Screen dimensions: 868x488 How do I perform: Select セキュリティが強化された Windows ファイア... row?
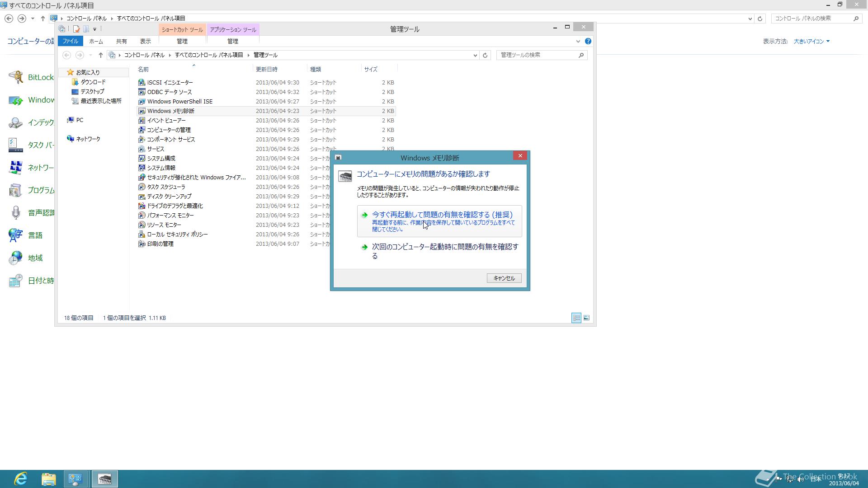pyautogui.click(x=267, y=178)
